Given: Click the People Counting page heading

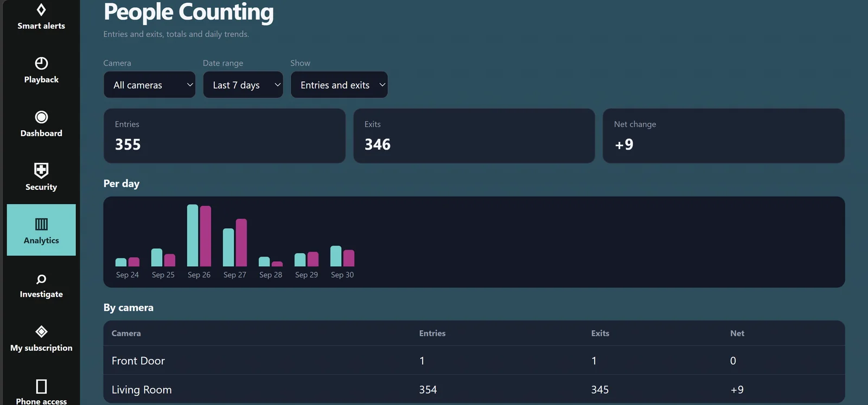Looking at the screenshot, I should click(x=189, y=12).
